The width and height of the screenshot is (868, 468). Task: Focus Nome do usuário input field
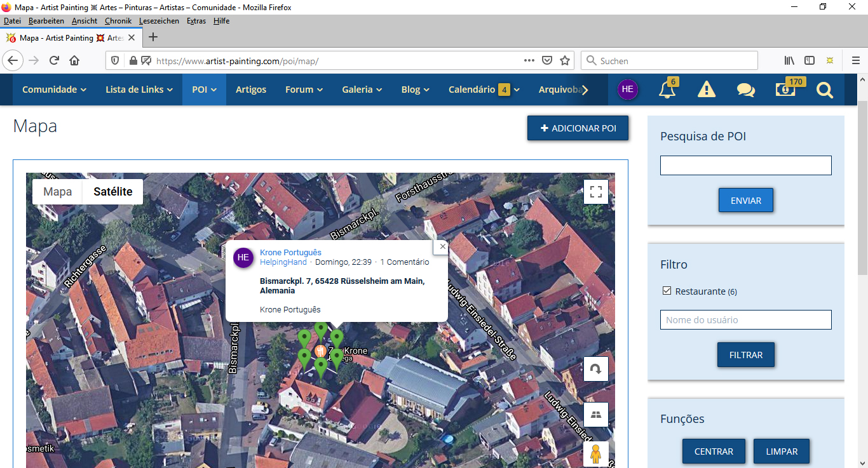point(746,319)
